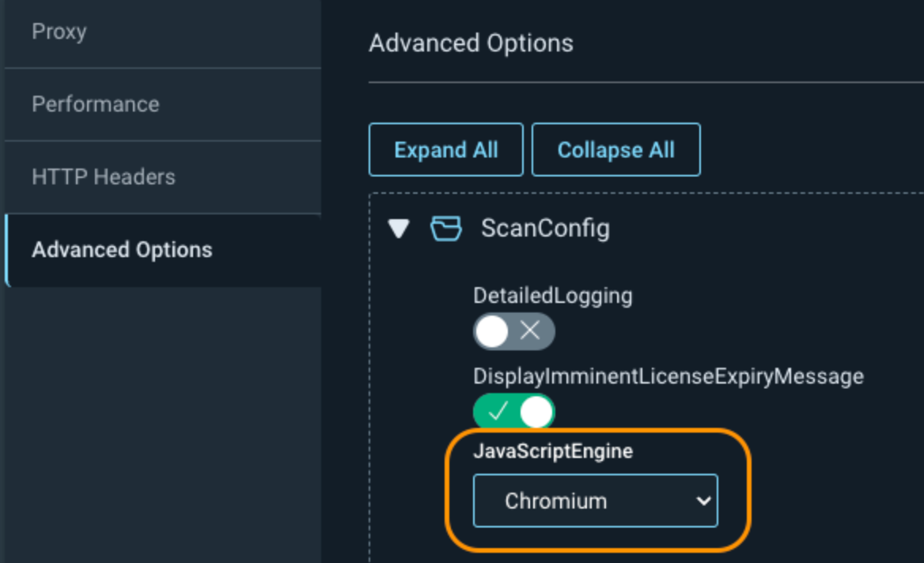Click the JavaScriptEngine field label
Screen dimensions: 924x563
(552, 452)
